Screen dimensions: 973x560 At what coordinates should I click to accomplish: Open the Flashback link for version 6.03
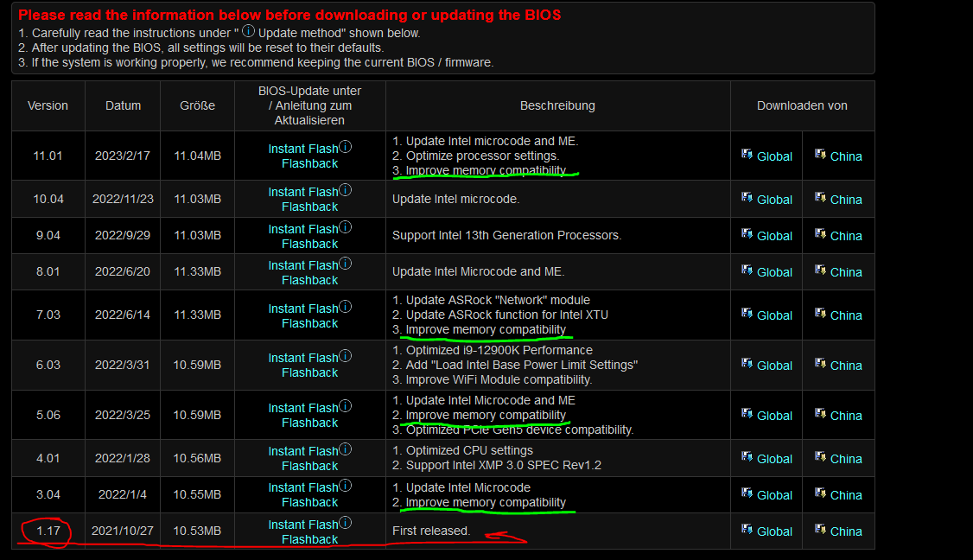click(309, 373)
